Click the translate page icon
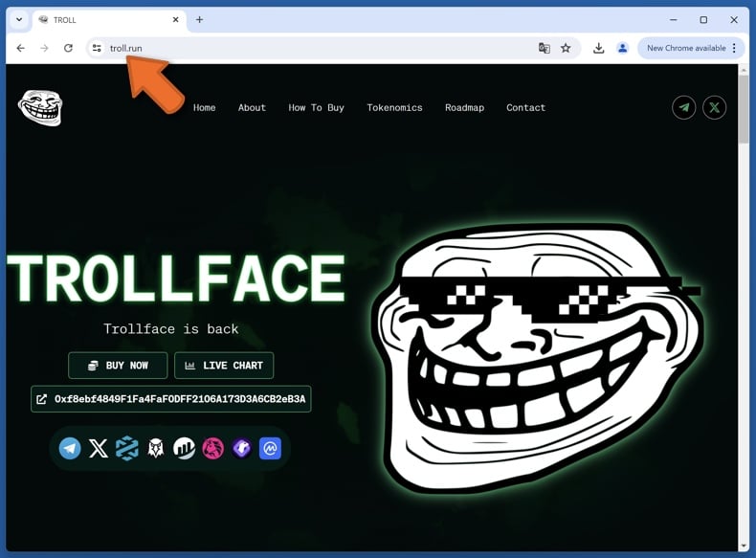756x558 pixels. pyautogui.click(x=544, y=48)
